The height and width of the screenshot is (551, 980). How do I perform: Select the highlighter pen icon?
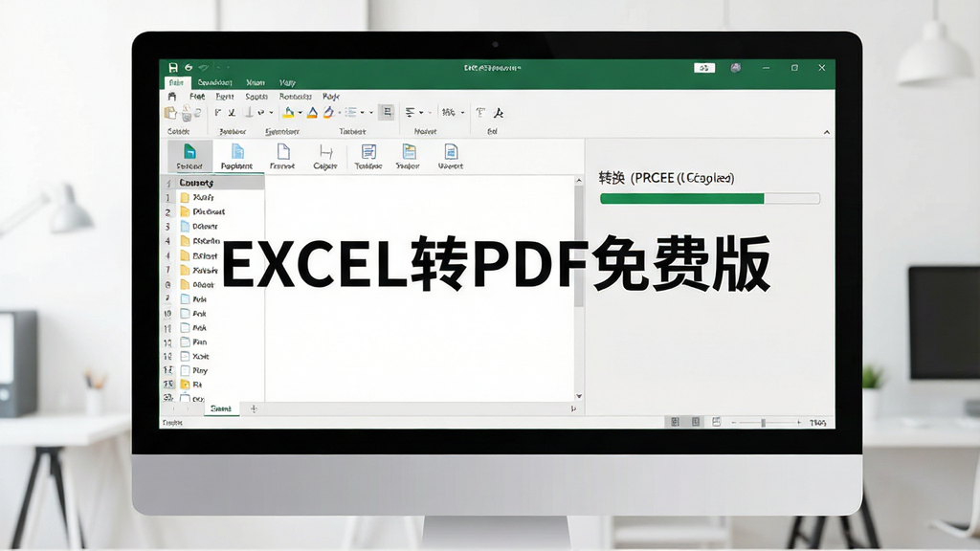[x=329, y=113]
